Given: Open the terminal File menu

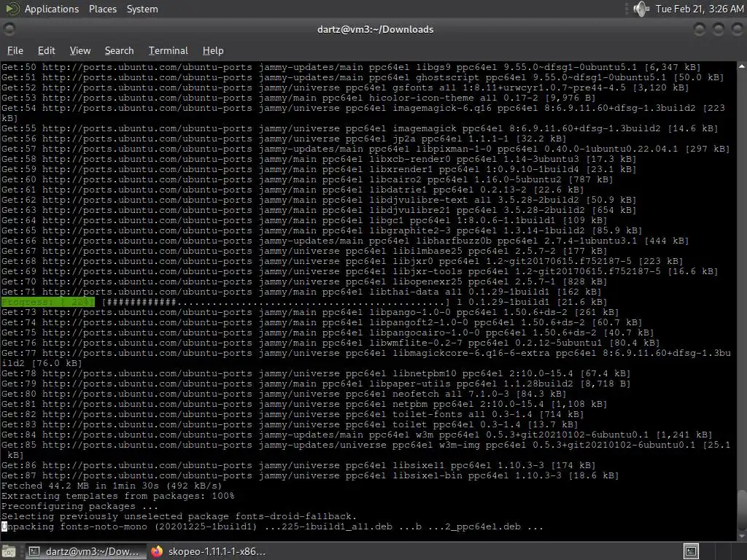Looking at the screenshot, I should pyautogui.click(x=15, y=50).
